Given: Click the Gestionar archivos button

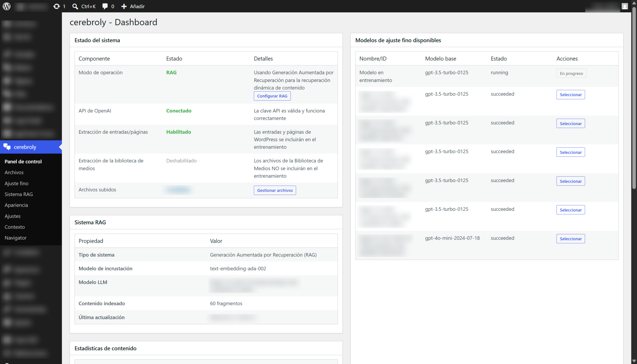Looking at the screenshot, I should (275, 190).
